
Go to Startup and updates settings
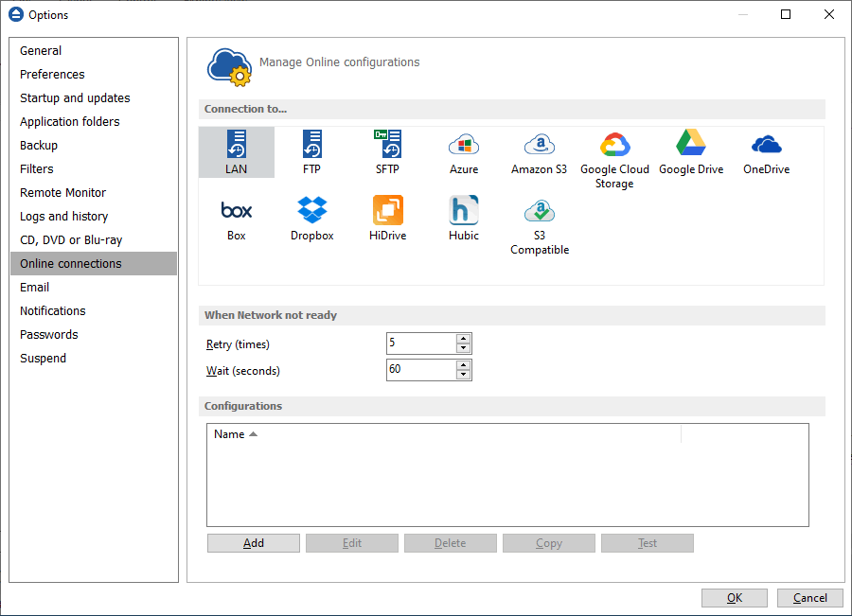click(94, 97)
